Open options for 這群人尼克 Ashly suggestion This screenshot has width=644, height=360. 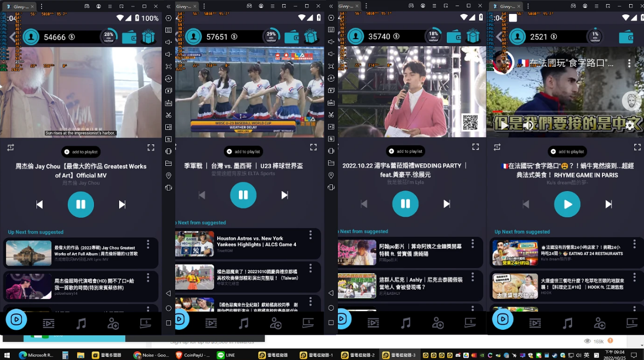(x=473, y=277)
